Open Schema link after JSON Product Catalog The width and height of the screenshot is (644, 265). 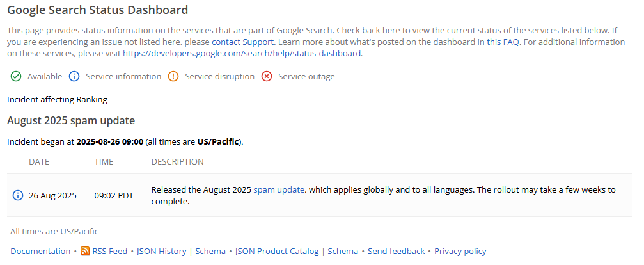point(343,251)
